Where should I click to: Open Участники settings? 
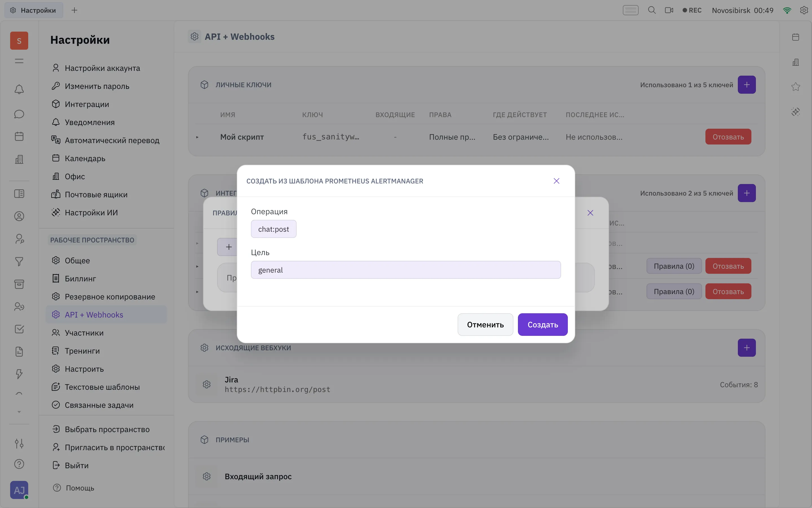pyautogui.click(x=106, y=333)
